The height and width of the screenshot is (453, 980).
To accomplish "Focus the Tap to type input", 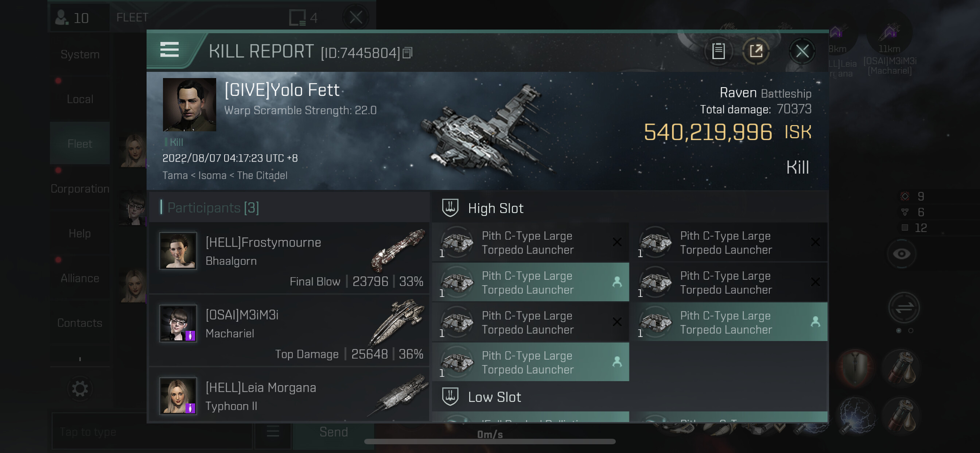I will click(151, 432).
